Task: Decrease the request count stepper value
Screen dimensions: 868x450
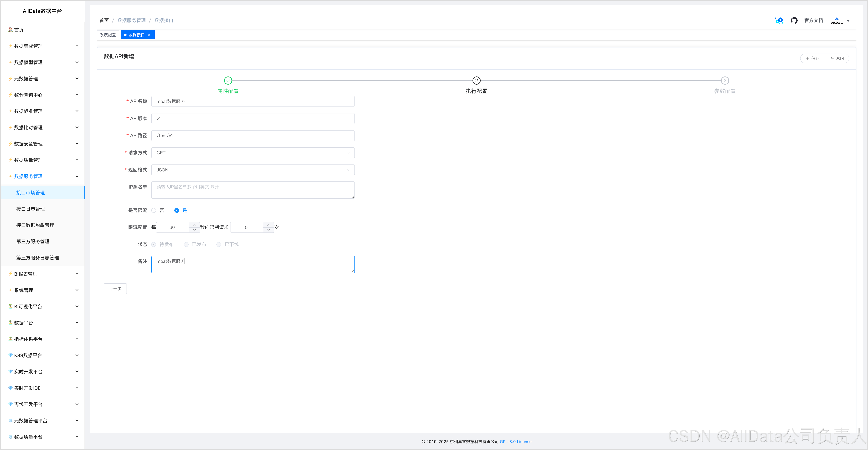Action: point(268,230)
